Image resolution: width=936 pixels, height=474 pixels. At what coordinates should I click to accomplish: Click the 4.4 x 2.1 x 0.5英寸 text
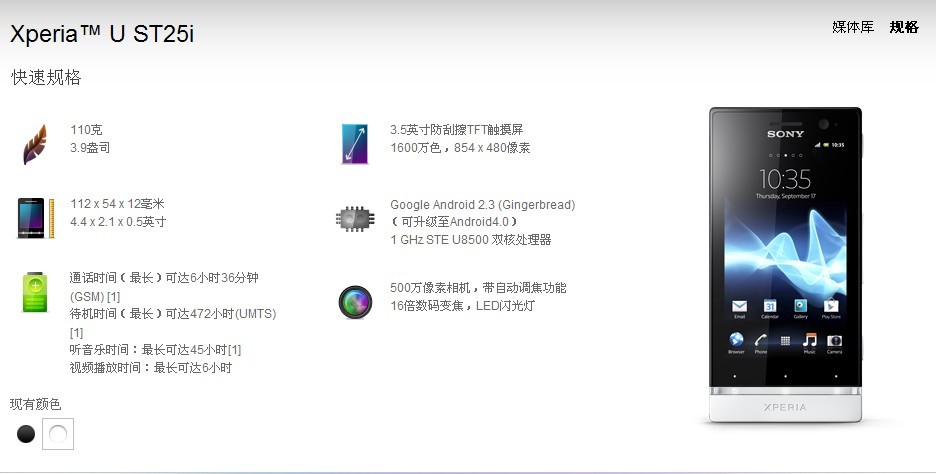118,221
